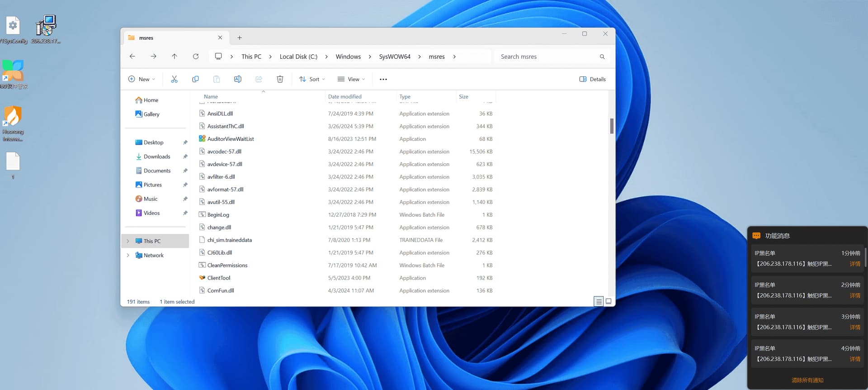Open the View dropdown menu
The height and width of the screenshot is (390, 868).
[x=351, y=79]
